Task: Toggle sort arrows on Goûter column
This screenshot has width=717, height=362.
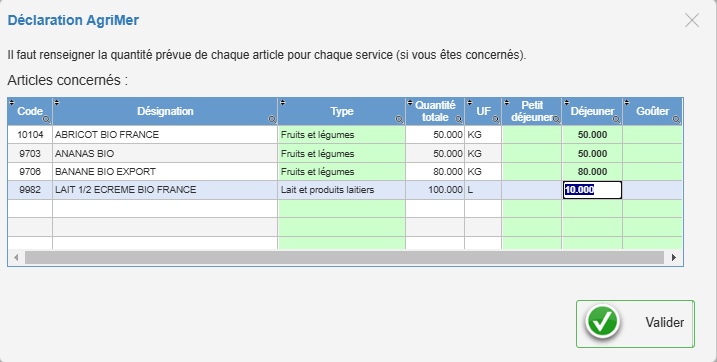Action: click(x=627, y=102)
